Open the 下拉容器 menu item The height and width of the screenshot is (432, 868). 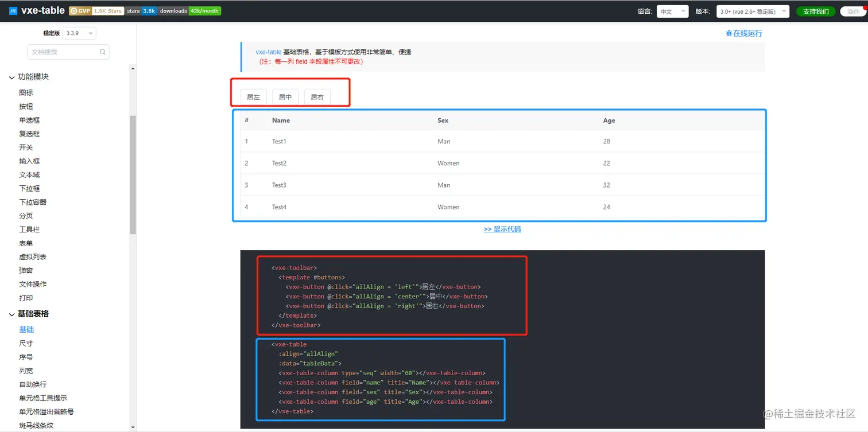tap(33, 202)
